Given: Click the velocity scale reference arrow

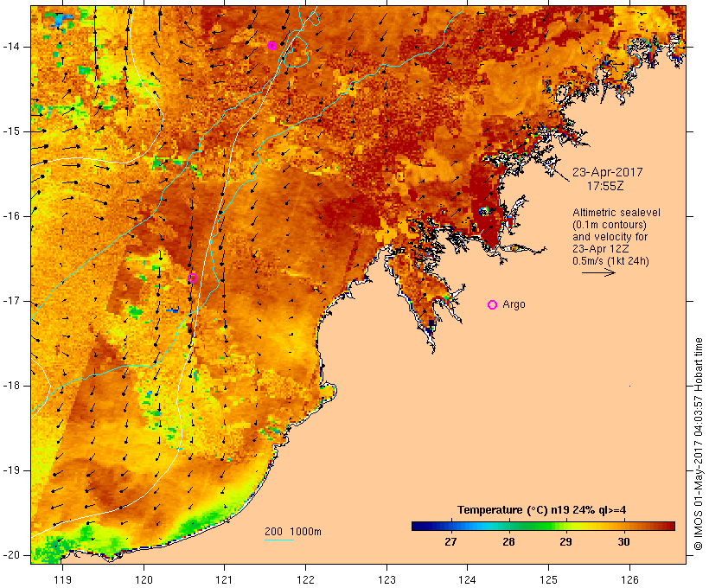Looking at the screenshot, I should (x=598, y=272).
